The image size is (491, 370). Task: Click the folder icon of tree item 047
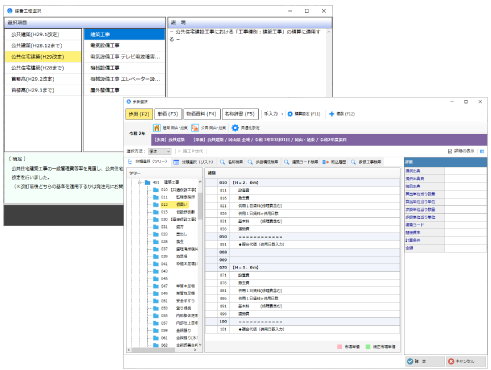point(155,286)
